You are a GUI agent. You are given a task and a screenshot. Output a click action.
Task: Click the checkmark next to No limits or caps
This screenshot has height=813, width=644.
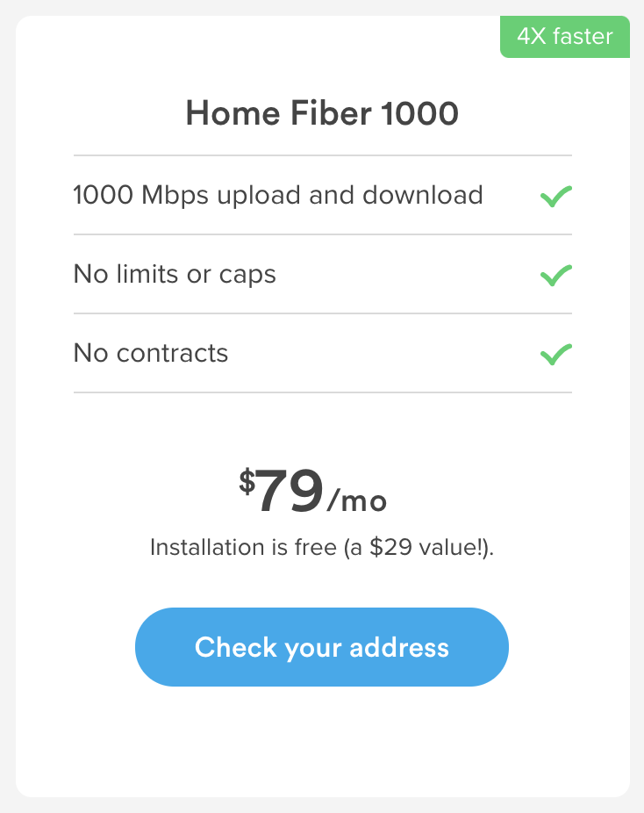click(x=556, y=276)
